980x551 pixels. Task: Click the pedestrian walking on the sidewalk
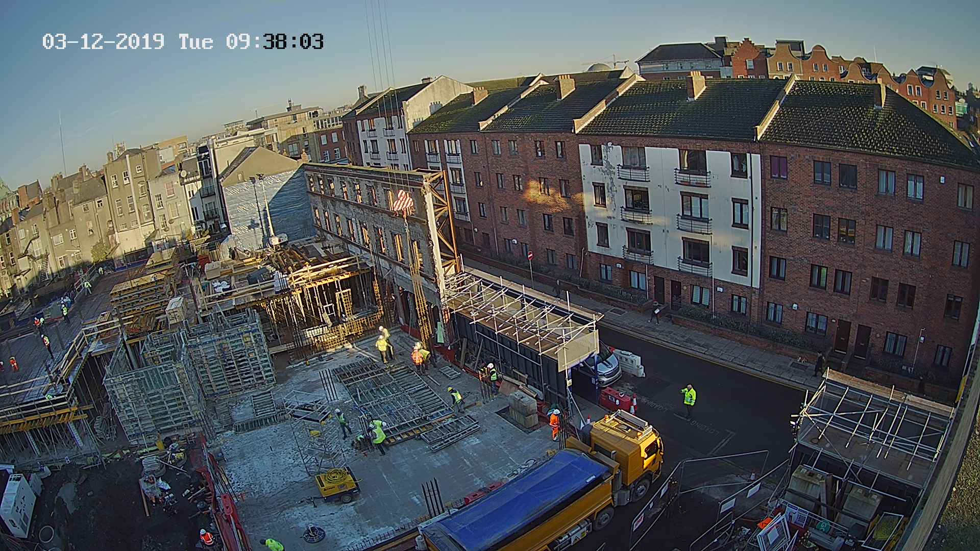click(655, 312)
